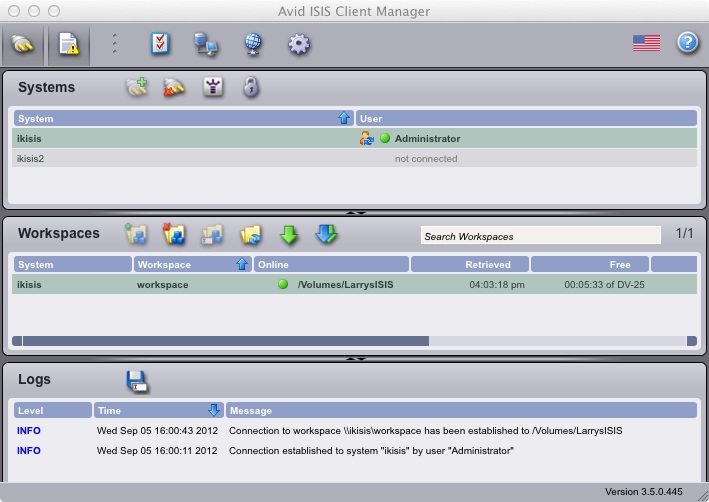The image size is (709, 502).
Task: Click the Online column header
Action: point(331,265)
